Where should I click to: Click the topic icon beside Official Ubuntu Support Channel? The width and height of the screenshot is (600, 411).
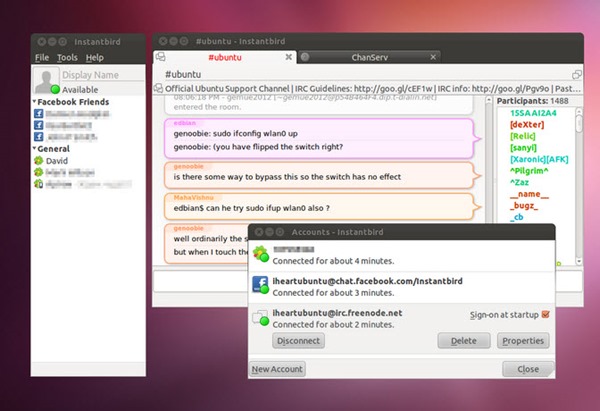point(158,88)
